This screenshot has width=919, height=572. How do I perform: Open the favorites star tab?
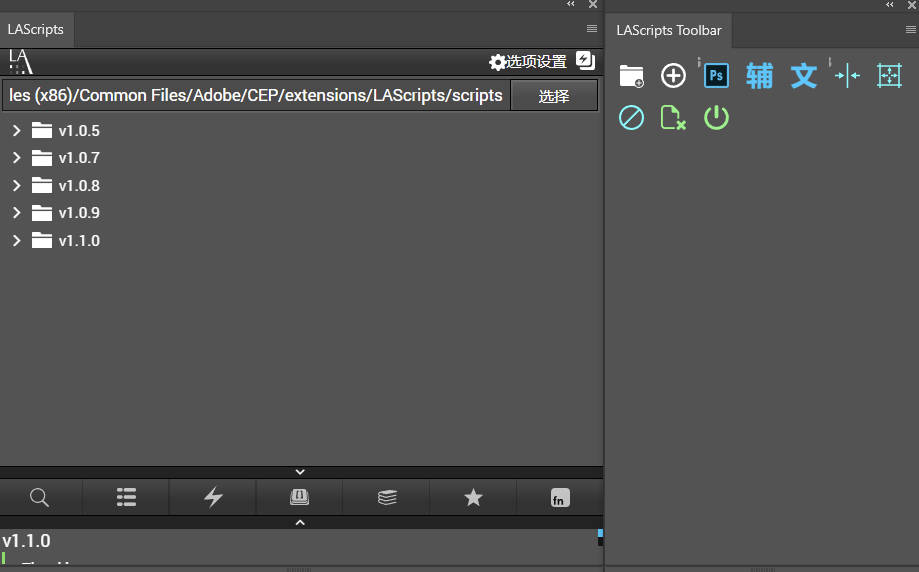point(473,498)
